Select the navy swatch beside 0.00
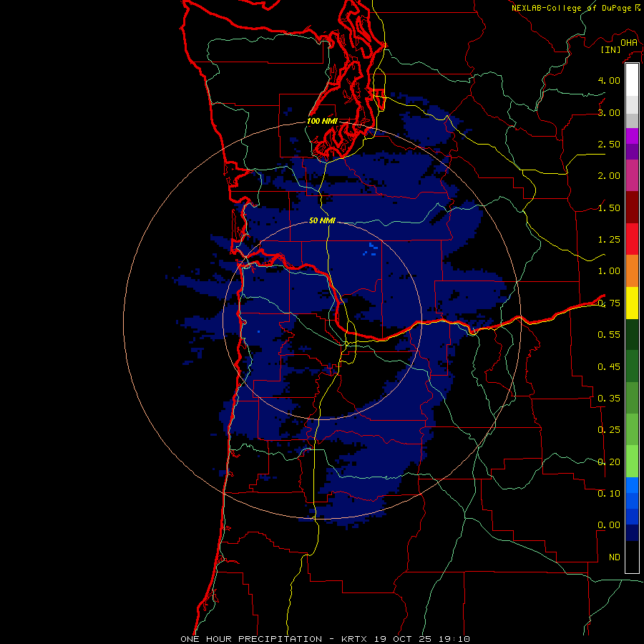The height and width of the screenshot is (644, 644). tap(632, 533)
